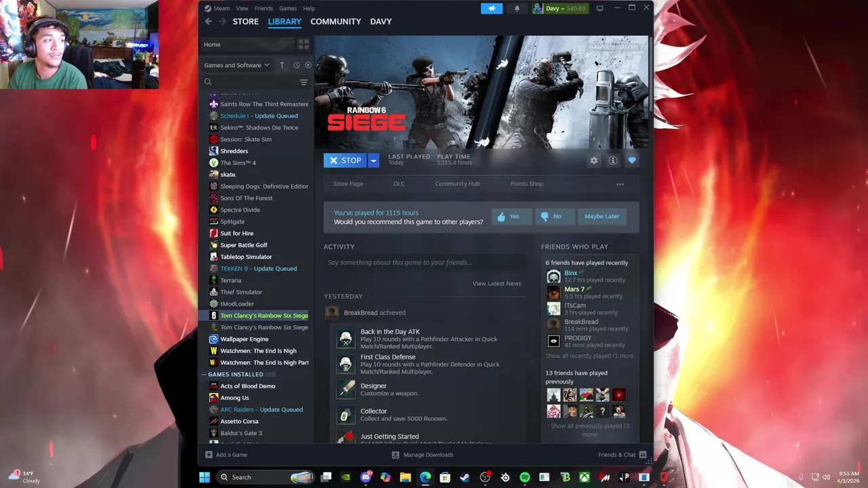Go back with the left arrow
This screenshot has height=488, width=868.
tap(208, 22)
